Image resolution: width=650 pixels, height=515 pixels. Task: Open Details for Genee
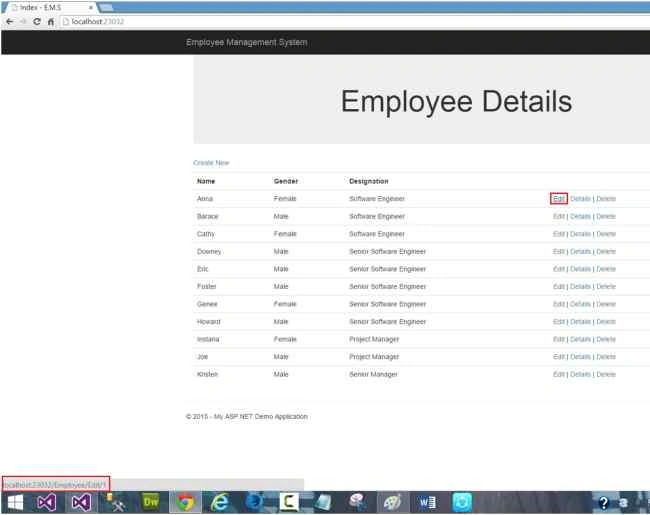click(x=580, y=304)
